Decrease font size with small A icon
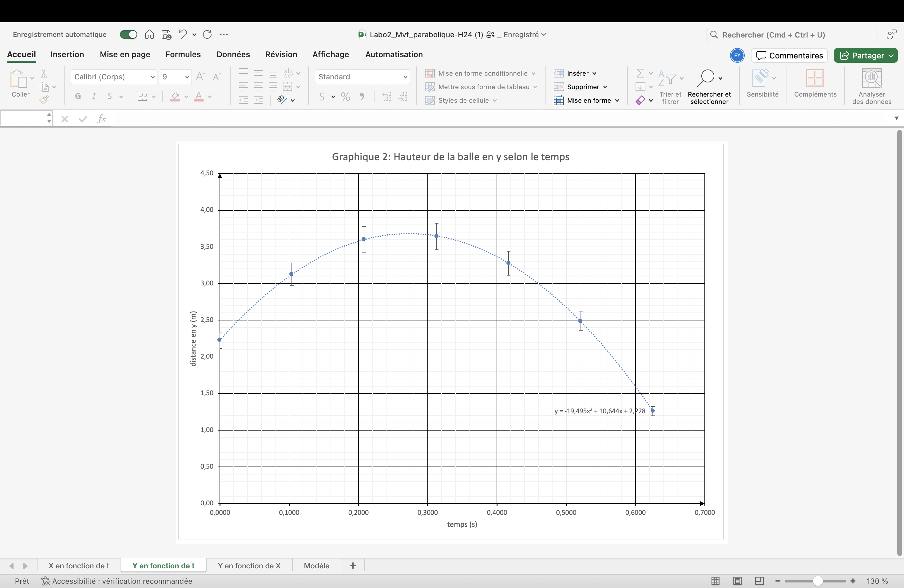Image resolution: width=904 pixels, height=588 pixels. [216, 77]
